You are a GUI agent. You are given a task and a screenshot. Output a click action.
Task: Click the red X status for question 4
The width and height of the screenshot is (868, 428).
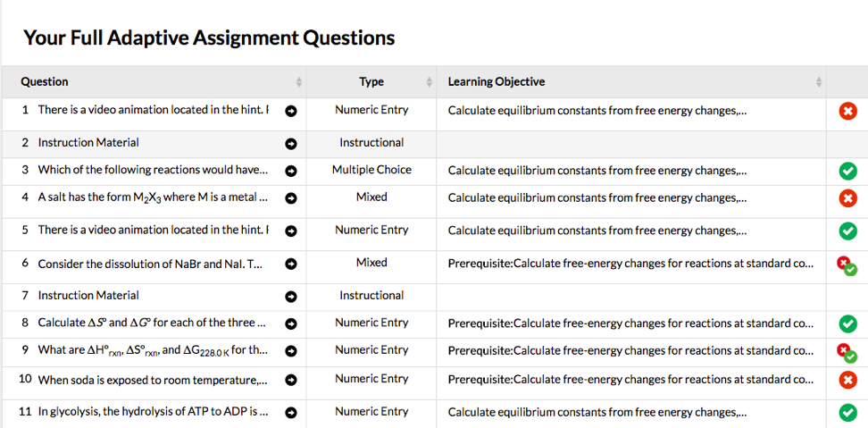(x=847, y=197)
